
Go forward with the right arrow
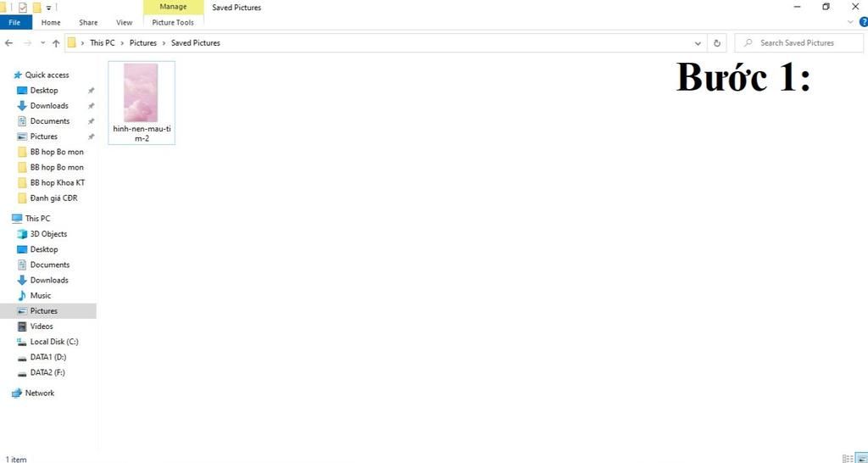(x=27, y=42)
